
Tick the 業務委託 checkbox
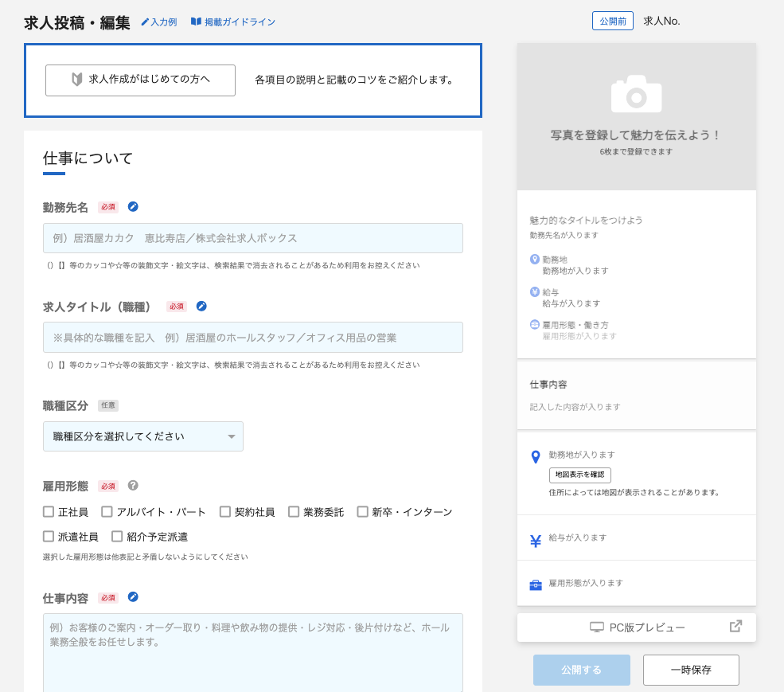point(294,512)
